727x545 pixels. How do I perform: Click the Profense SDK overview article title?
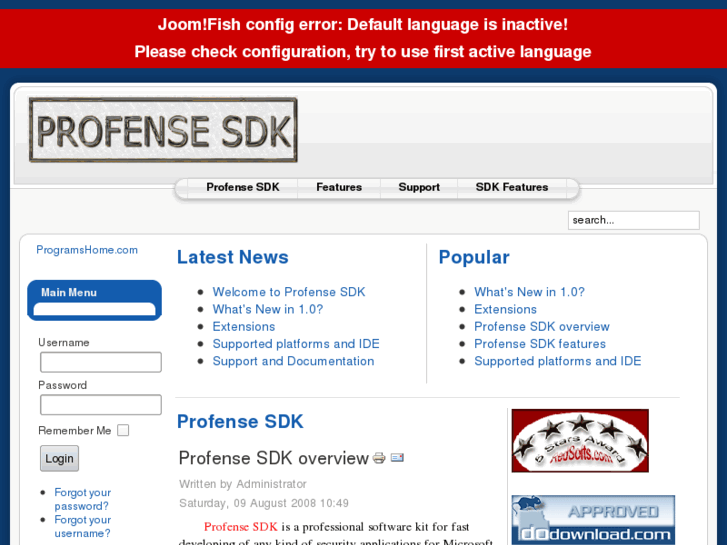274,458
